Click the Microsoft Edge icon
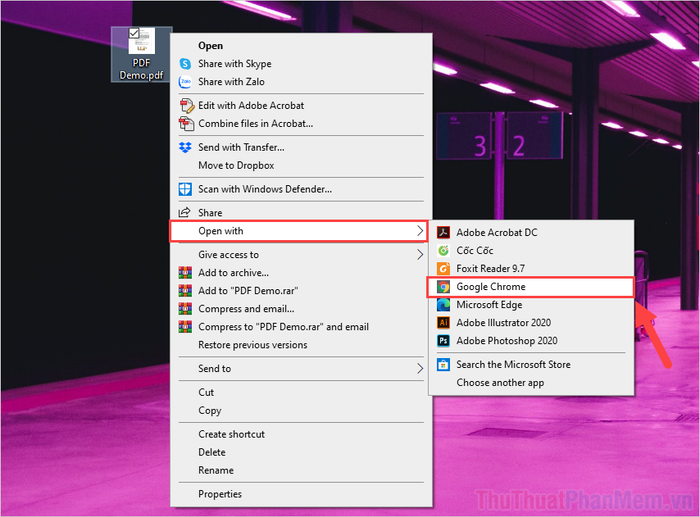Screen dimensions: 700x517 pos(443,305)
